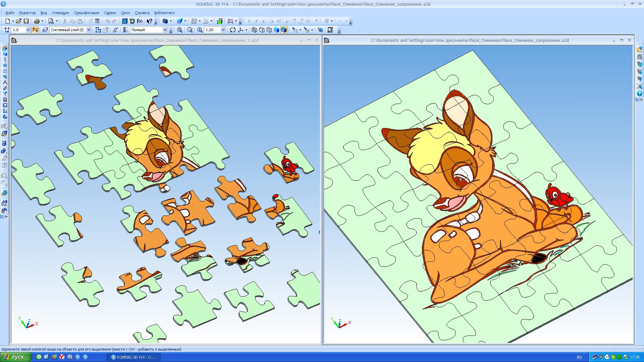Open the Сервис menu
Image resolution: width=644 pixels, height=362 pixels.
[110, 13]
